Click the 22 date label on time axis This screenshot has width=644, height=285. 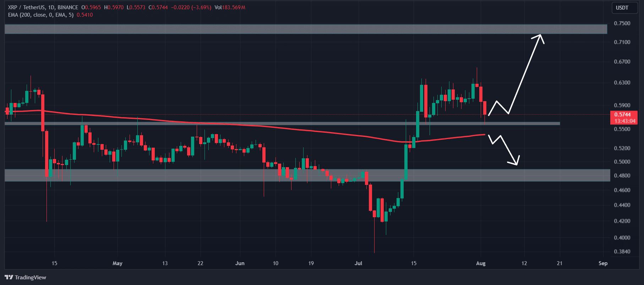200,263
